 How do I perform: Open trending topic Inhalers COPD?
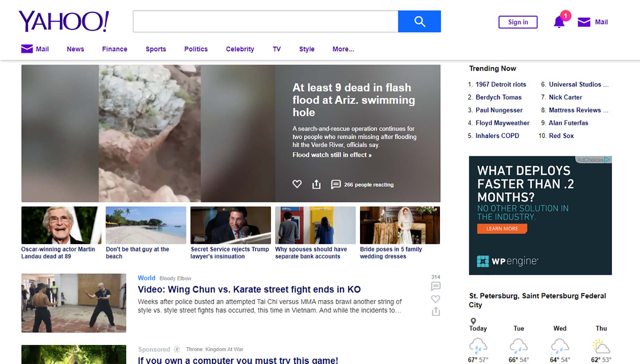tap(497, 135)
